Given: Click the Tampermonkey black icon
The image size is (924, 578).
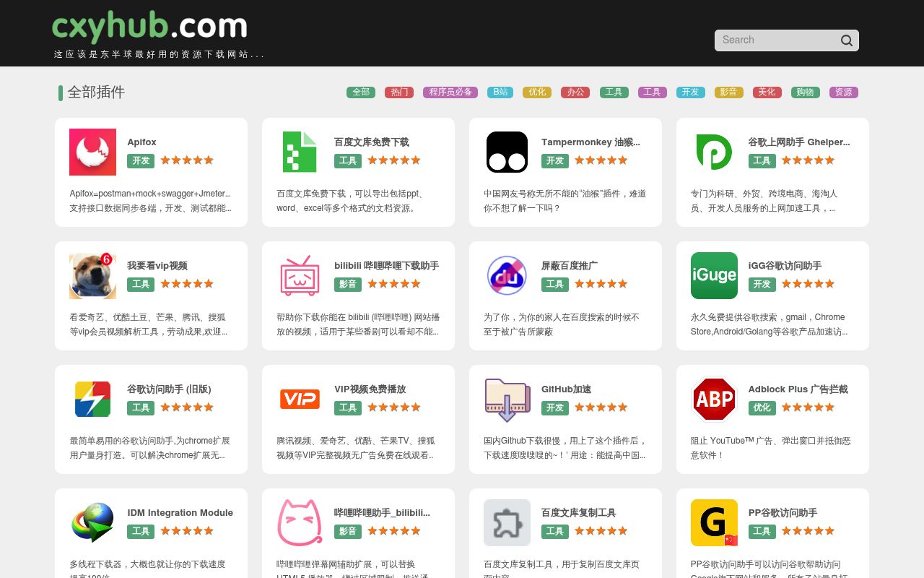Looking at the screenshot, I should tap(507, 152).
